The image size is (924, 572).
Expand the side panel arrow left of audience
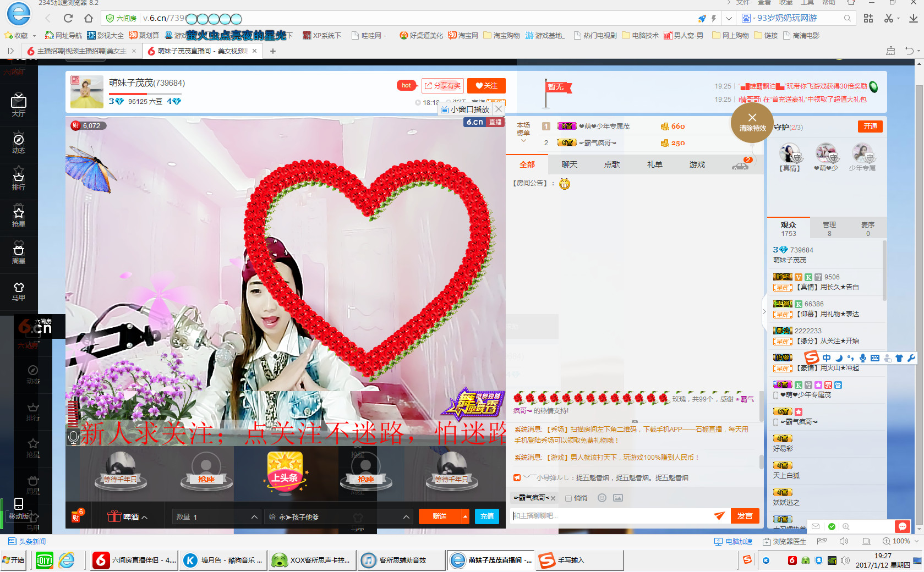click(764, 312)
